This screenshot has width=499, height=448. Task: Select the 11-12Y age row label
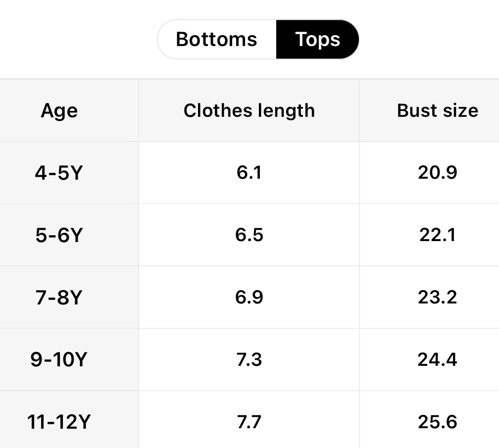pyautogui.click(x=58, y=422)
